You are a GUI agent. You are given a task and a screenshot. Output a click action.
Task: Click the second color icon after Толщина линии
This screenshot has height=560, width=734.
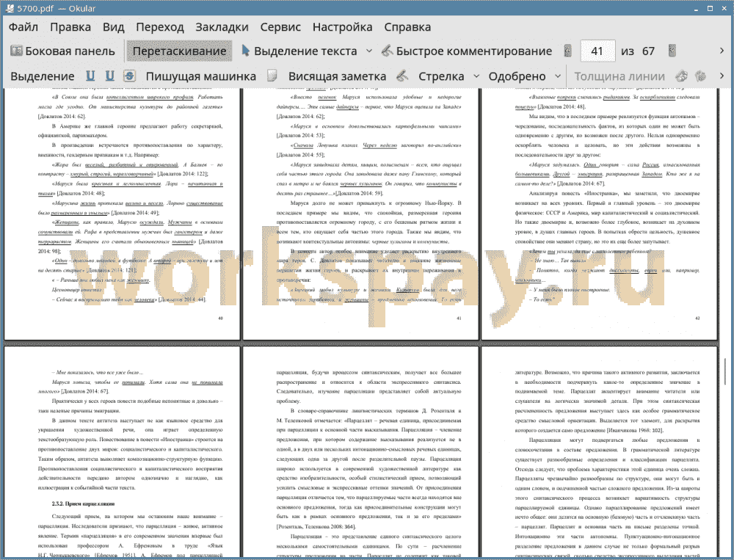tap(701, 76)
